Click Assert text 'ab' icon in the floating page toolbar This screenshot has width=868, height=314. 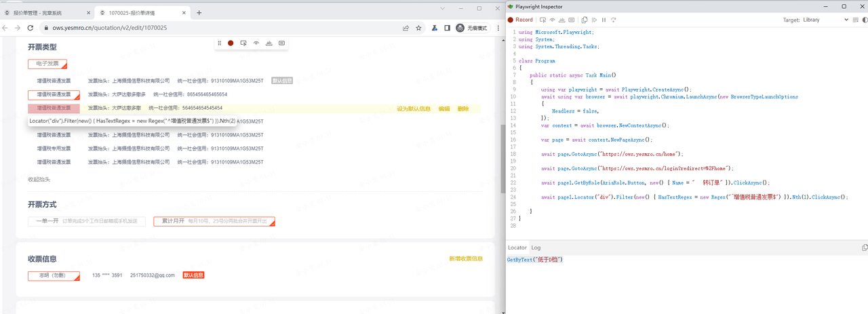(269, 43)
